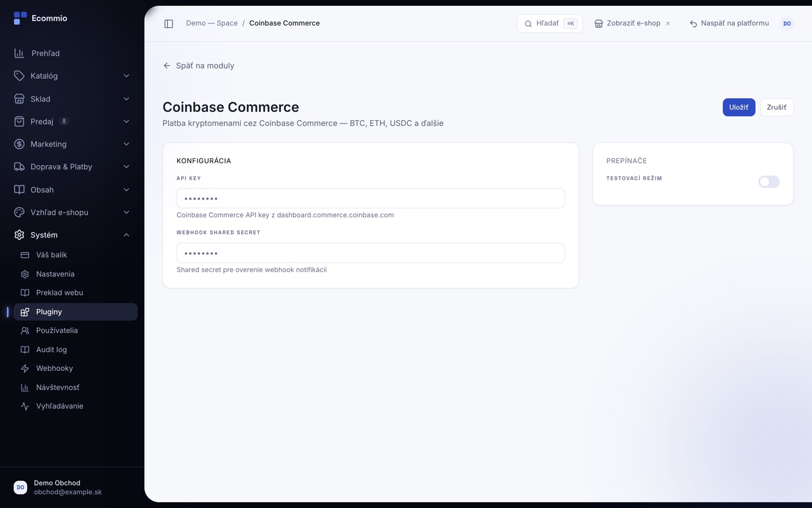Expand the Predaj menu chevron
Screen dimensions: 812x508
point(126,121)
